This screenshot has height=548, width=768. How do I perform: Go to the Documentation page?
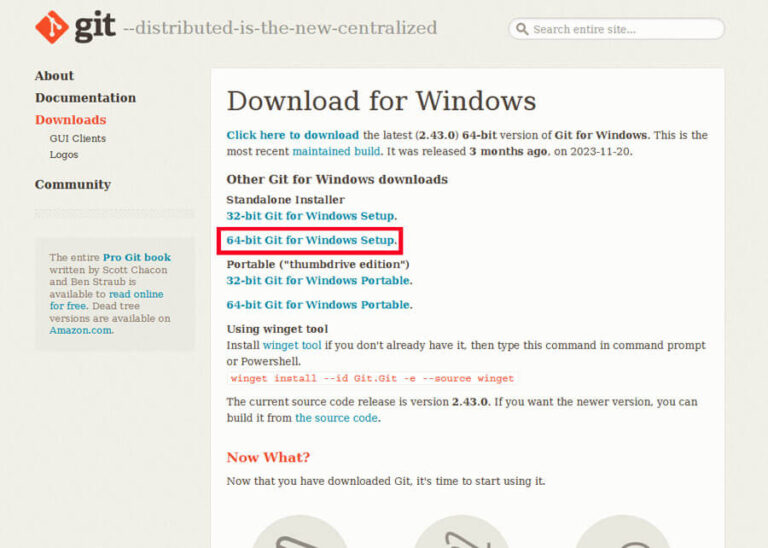pos(85,98)
